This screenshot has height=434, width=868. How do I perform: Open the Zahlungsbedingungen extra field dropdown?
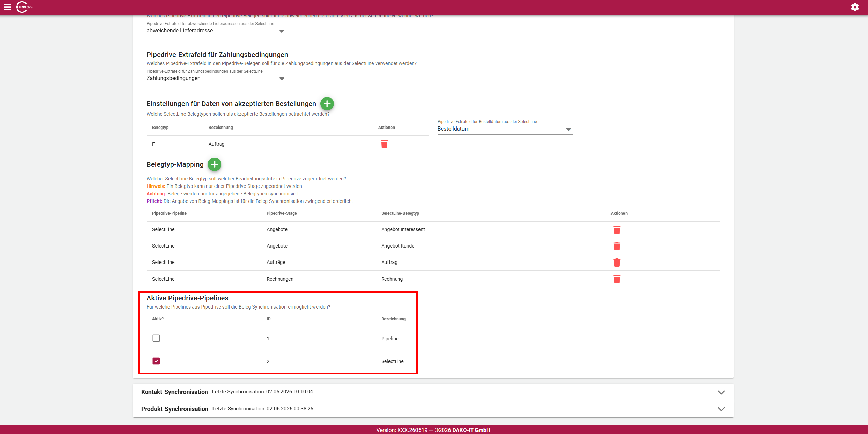tap(216, 78)
